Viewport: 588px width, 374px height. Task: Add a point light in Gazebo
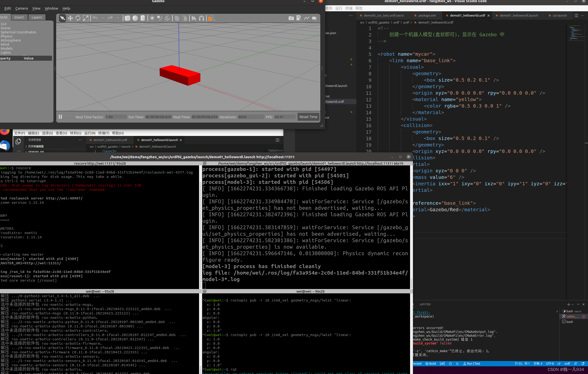pos(152,18)
